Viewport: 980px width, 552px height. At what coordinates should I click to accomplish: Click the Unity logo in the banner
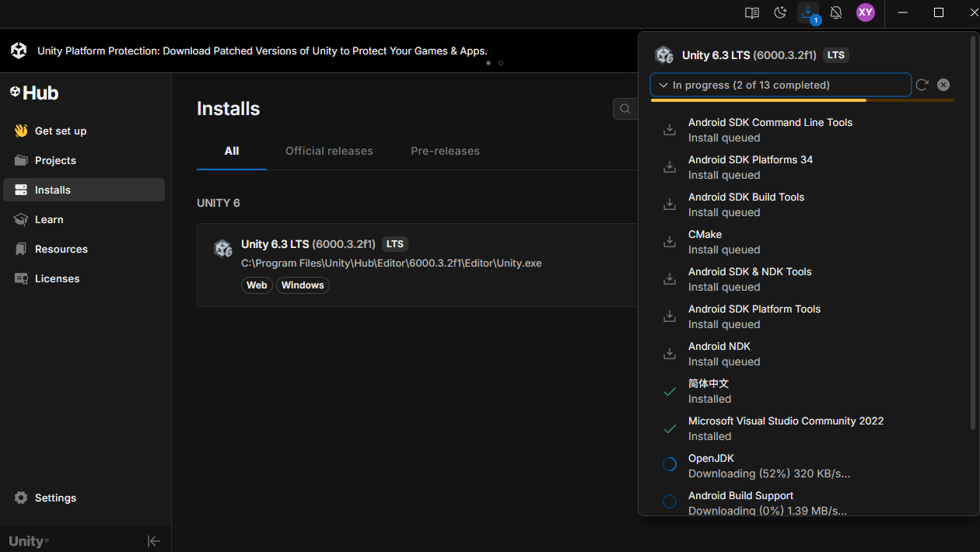(x=19, y=51)
